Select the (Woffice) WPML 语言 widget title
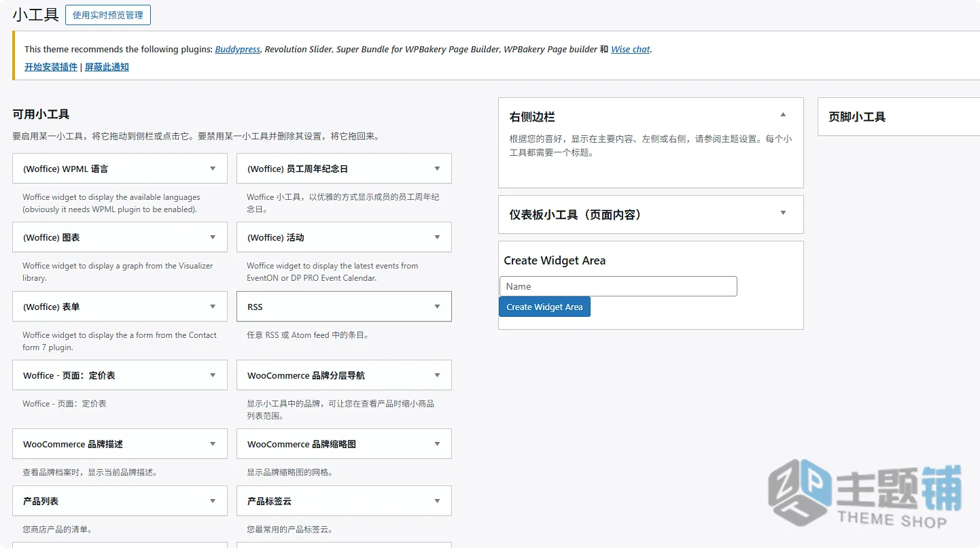This screenshot has height=548, width=980. (x=65, y=169)
